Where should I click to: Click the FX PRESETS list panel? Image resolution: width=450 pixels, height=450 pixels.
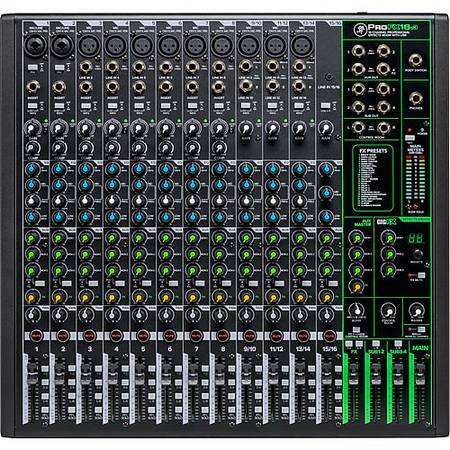pyautogui.click(x=373, y=178)
